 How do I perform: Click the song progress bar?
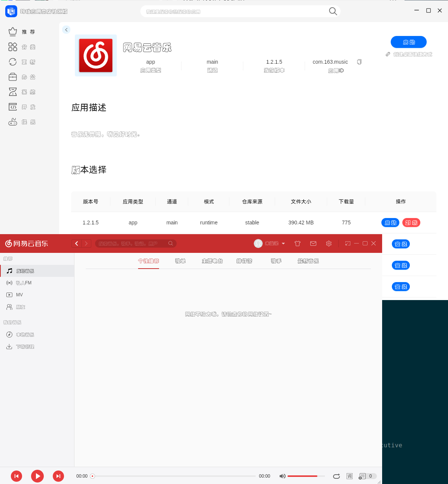(174, 476)
